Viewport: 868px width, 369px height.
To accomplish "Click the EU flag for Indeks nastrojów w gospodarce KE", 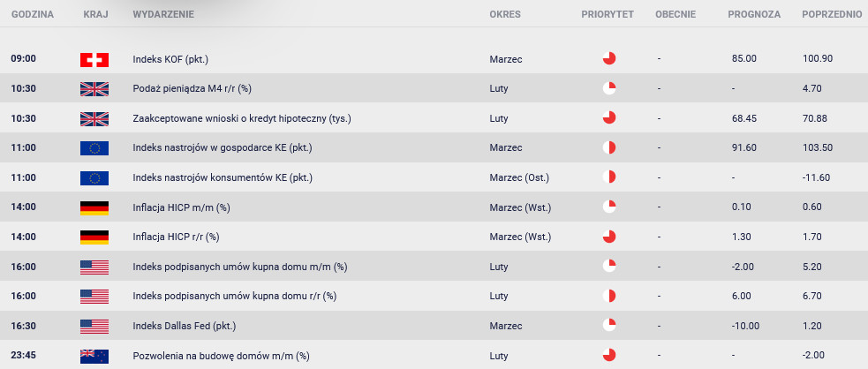I will [x=94, y=148].
